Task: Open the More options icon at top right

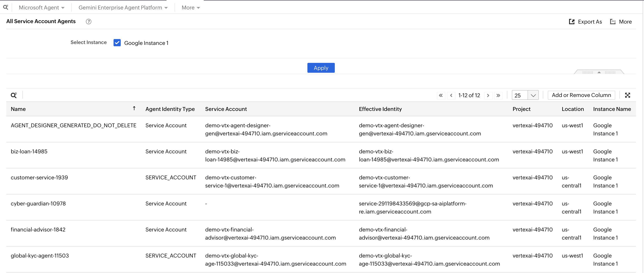Action: click(x=613, y=22)
